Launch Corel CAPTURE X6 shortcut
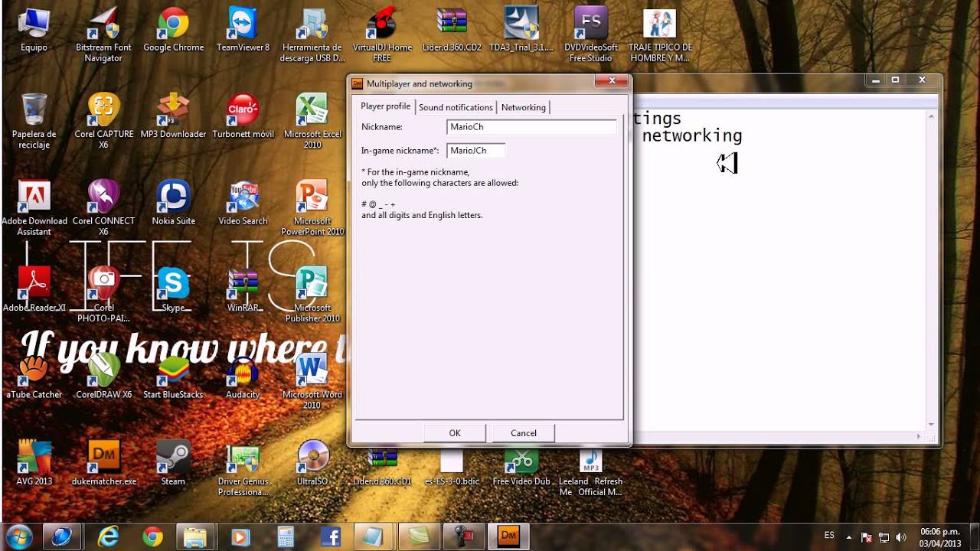Screen dimensions: 980x551 coord(103,121)
